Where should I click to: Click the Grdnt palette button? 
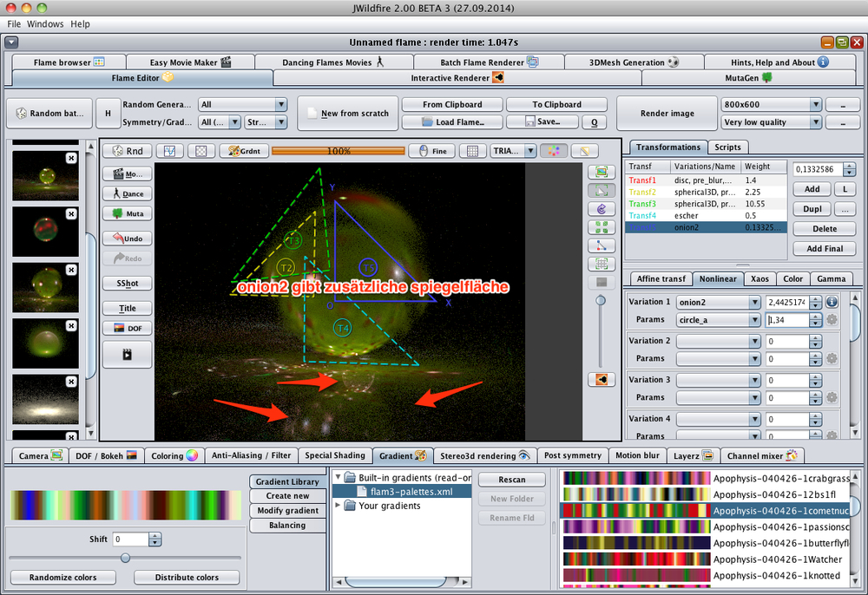coord(243,151)
